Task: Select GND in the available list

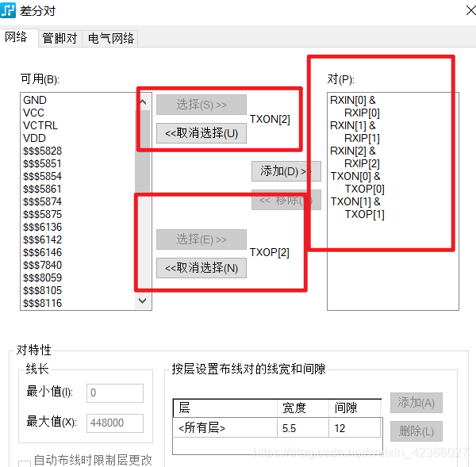Action: [35, 100]
